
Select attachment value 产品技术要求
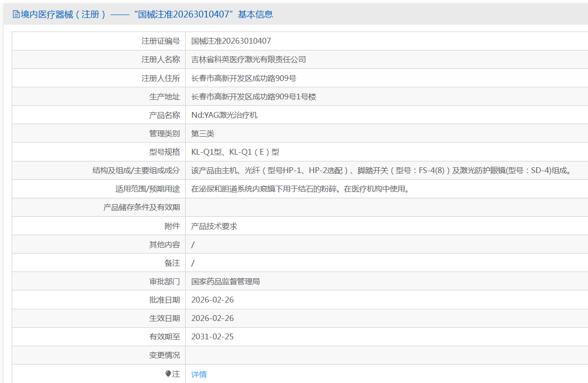pos(214,226)
